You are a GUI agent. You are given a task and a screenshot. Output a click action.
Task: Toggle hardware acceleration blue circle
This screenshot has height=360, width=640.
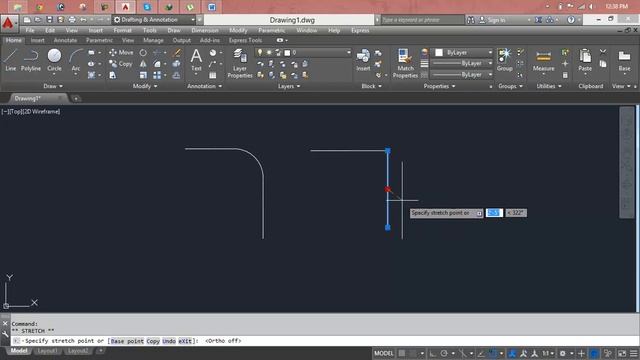tap(594, 353)
